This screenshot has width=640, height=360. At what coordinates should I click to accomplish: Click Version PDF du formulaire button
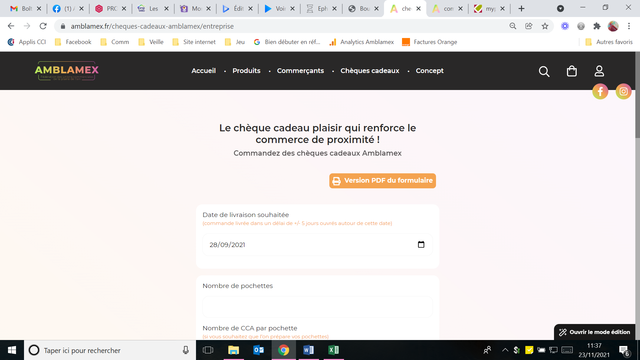click(382, 180)
